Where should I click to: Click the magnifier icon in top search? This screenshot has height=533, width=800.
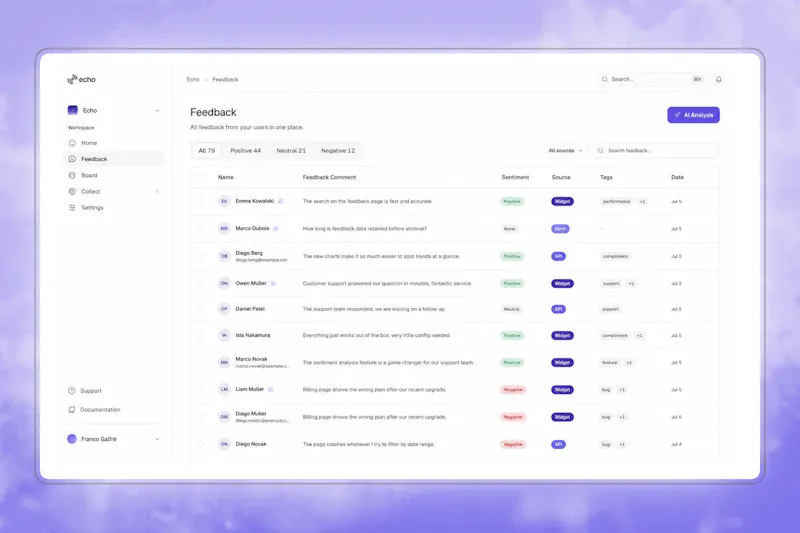(x=605, y=79)
